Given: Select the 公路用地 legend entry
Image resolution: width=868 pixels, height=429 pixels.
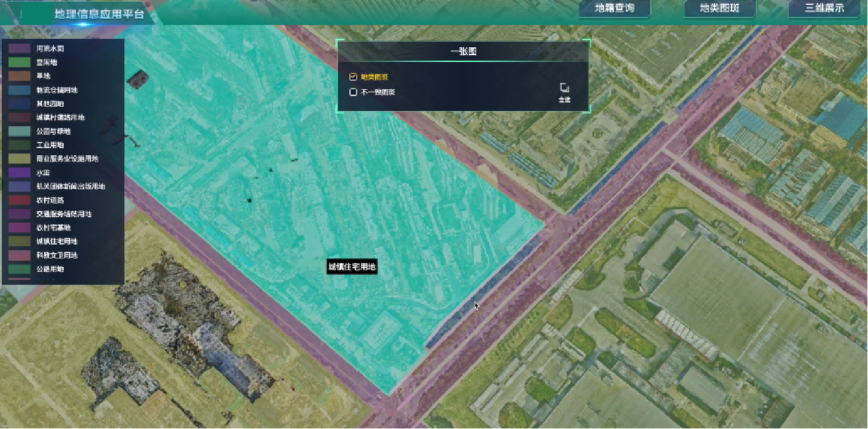Looking at the screenshot, I should coord(50,269).
